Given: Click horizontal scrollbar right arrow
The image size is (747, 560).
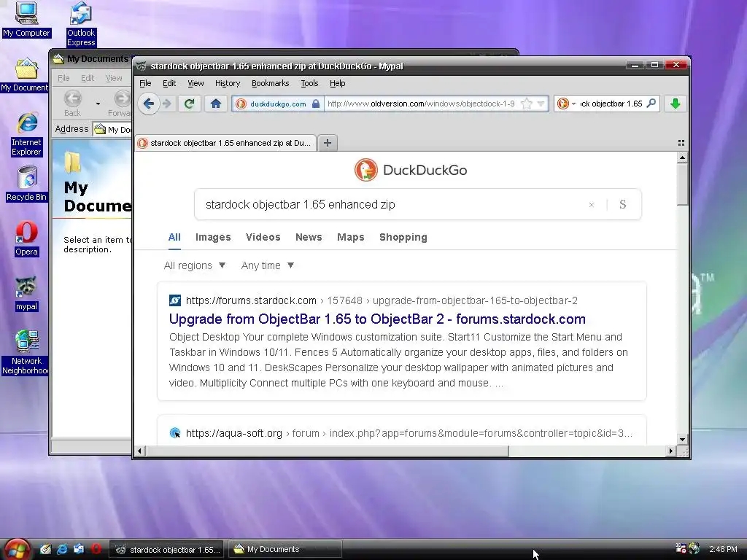Looking at the screenshot, I should click(x=671, y=451).
